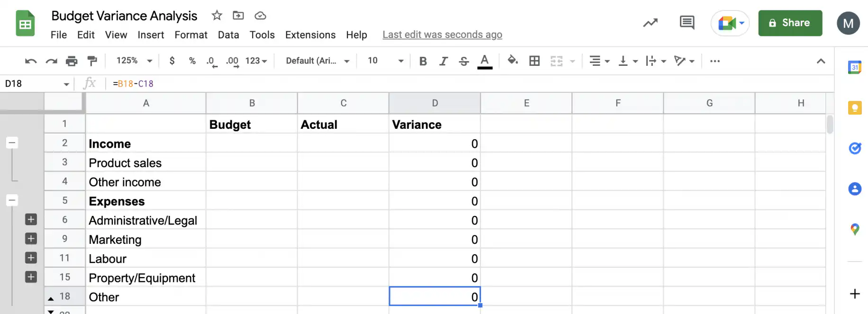The width and height of the screenshot is (868, 314).
Task: Expand the Labour row group
Action: tap(31, 258)
